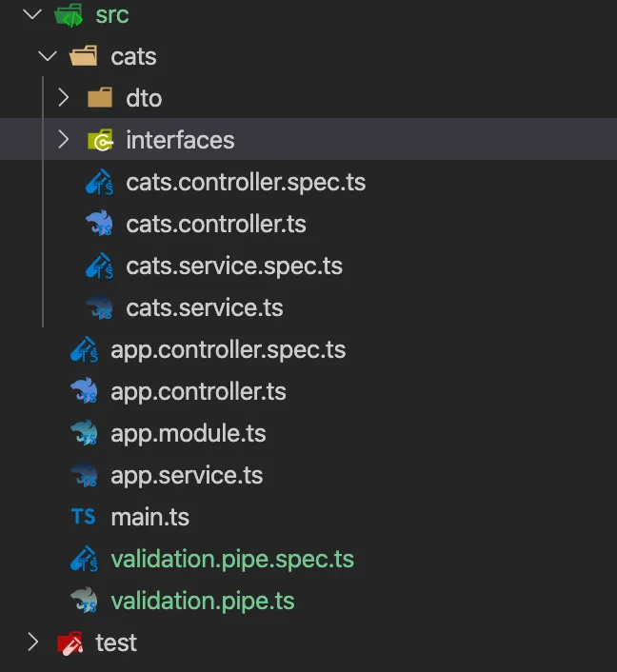This screenshot has width=617, height=672.
Task: Select the interfaces folder name
Action: pyautogui.click(x=181, y=140)
